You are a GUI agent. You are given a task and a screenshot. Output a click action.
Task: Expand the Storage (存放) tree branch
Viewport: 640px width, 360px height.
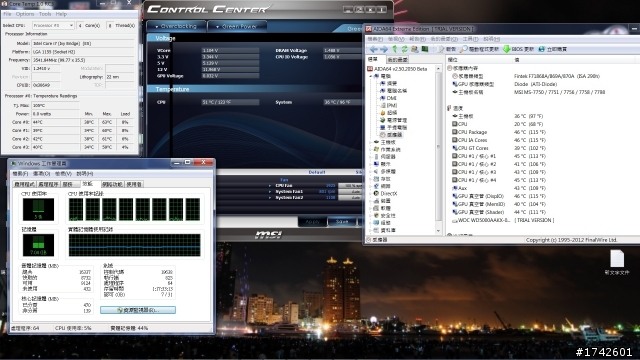[x=371, y=179]
